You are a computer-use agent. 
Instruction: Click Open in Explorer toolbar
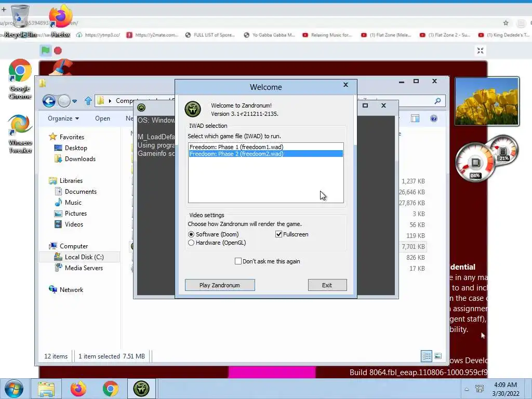point(102,118)
